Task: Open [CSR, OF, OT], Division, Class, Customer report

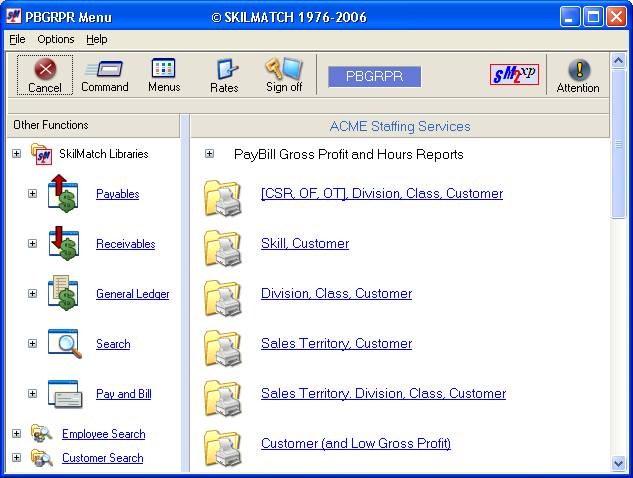Action: 382,194
